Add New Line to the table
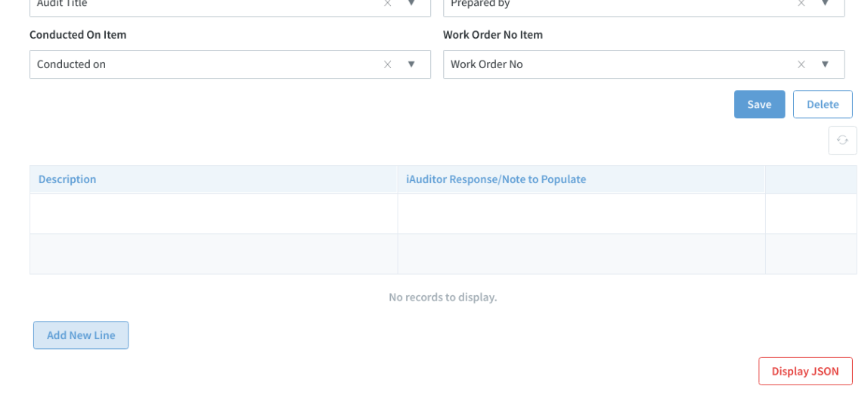The height and width of the screenshot is (414, 868). click(x=81, y=335)
